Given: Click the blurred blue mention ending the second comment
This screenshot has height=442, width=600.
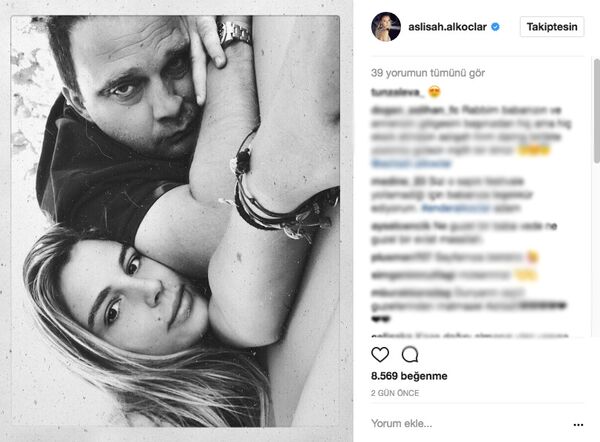Looking at the screenshot, I should (x=411, y=164).
